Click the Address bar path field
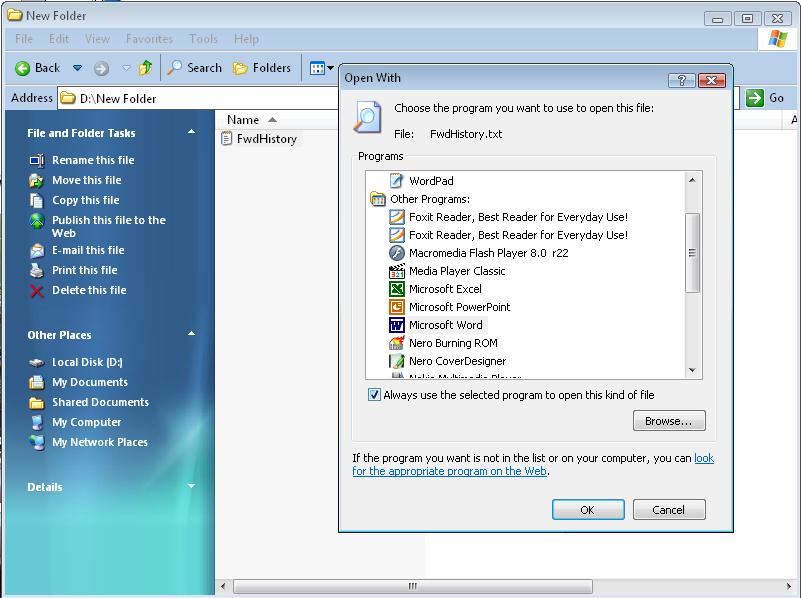Image resolution: width=801 pixels, height=598 pixels. (199, 98)
